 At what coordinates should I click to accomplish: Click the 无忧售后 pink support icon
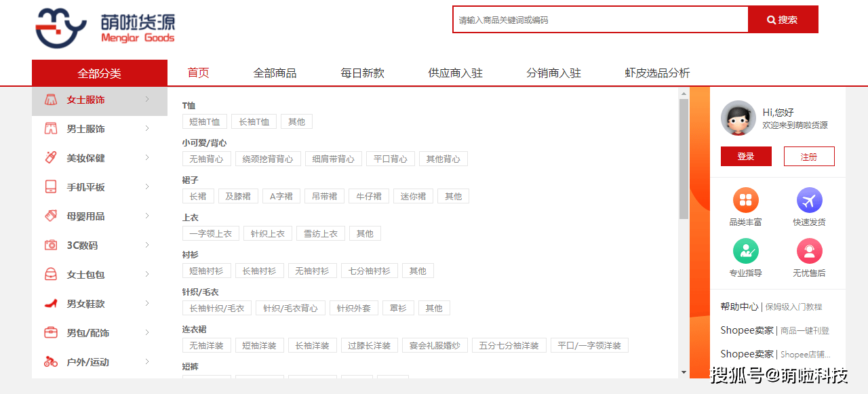click(809, 252)
